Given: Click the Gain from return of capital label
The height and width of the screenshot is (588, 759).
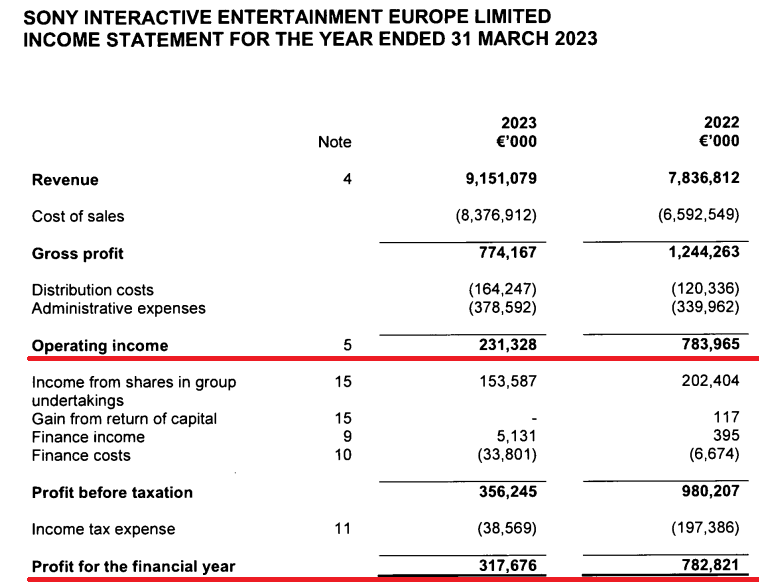Looking at the screenshot, I should (124, 419).
